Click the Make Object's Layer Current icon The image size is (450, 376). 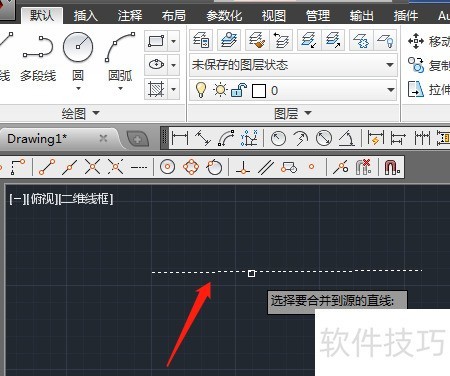[229, 40]
